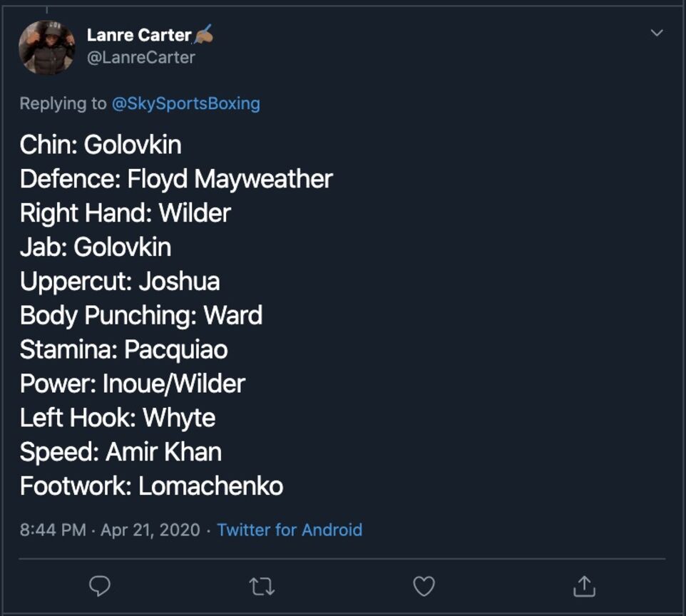The height and width of the screenshot is (616, 686).
Task: Click the "Speed: Amir Khan" line
Action: [121, 452]
